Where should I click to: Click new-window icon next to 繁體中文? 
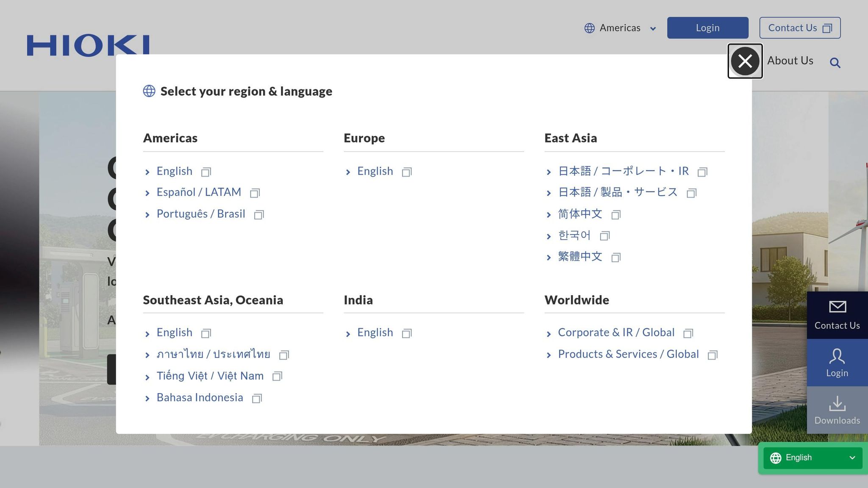pos(616,258)
